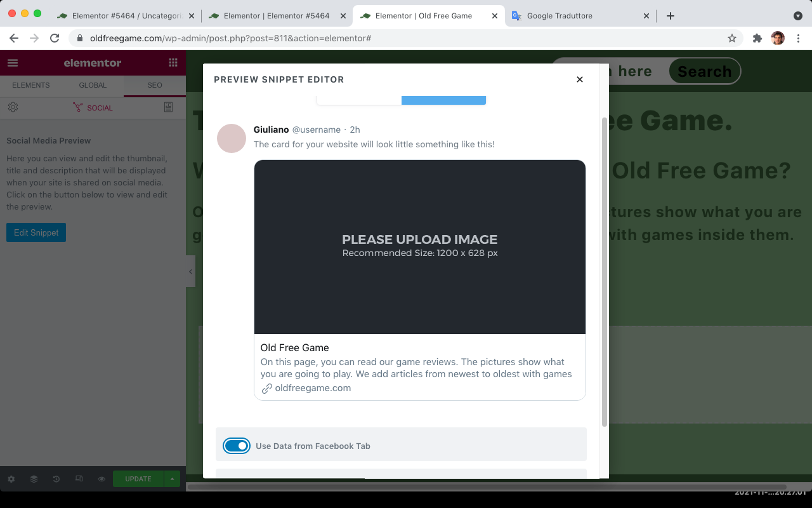The width and height of the screenshot is (812, 508).
Task: Open the Chrome profile avatar
Action: coord(778,38)
